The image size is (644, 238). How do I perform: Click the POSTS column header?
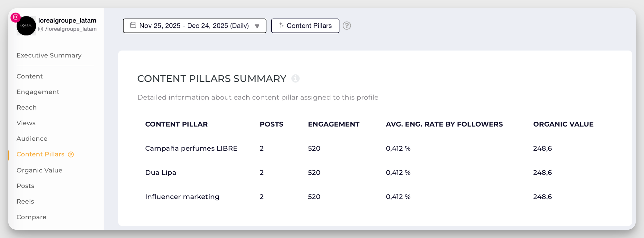(x=271, y=124)
